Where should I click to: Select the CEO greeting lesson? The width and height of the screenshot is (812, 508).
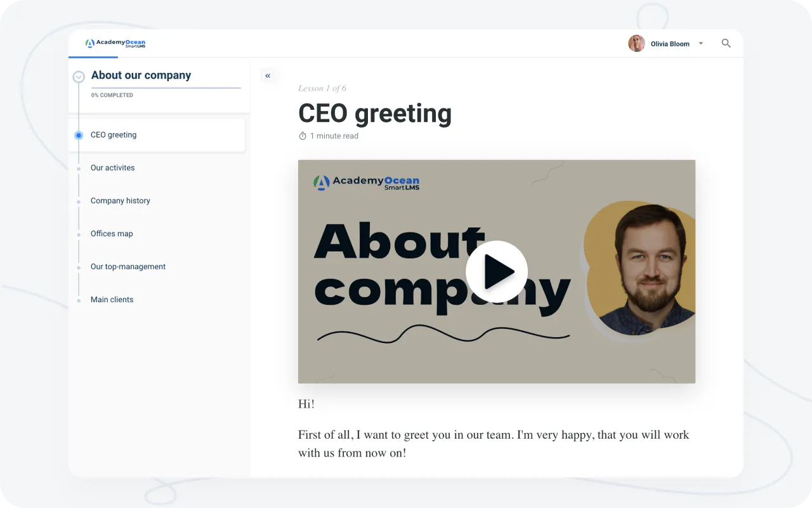click(157, 135)
